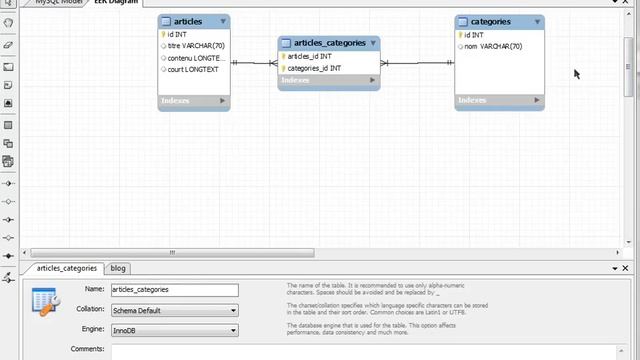Click the 'articles' table title
This screenshot has height=360, width=640.
pos(188,22)
